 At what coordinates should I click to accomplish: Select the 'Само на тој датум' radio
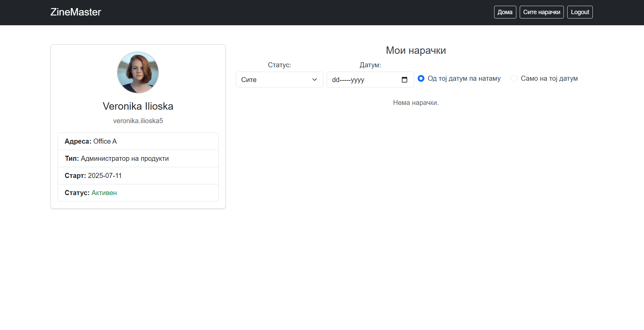[x=514, y=78]
